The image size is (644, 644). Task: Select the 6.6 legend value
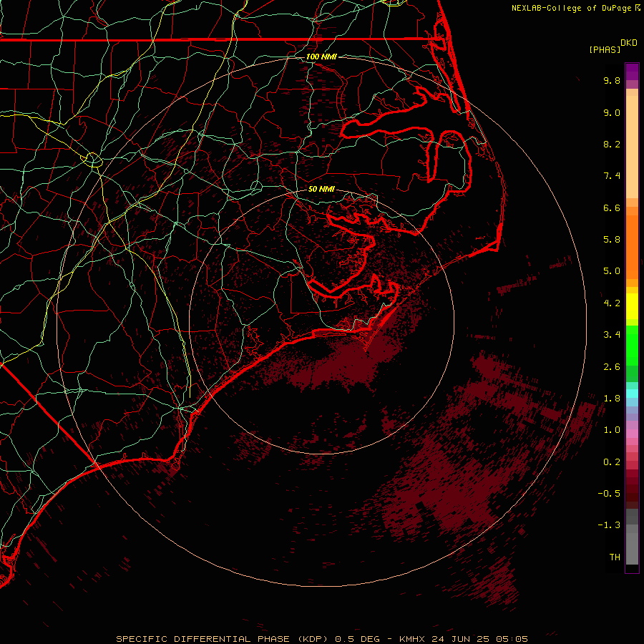click(612, 208)
